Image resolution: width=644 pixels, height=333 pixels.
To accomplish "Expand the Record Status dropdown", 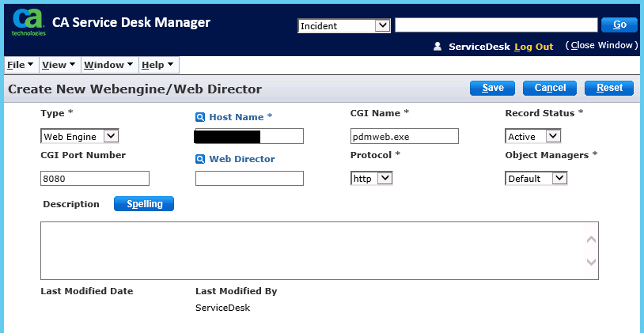I will click(x=533, y=137).
